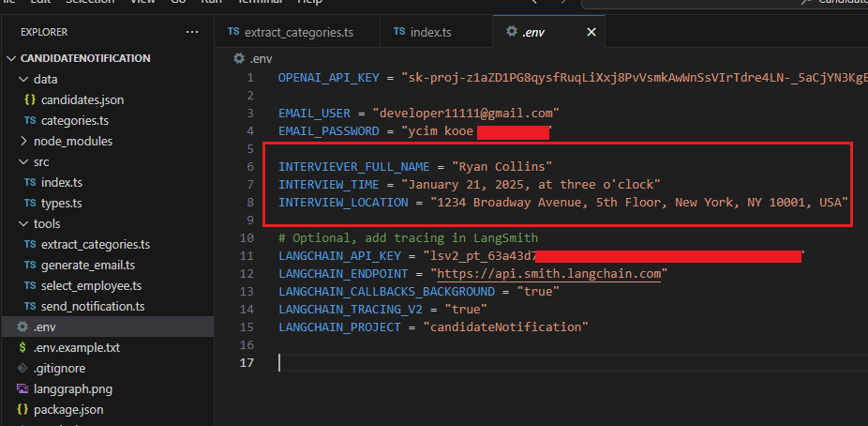Click the braces icon of package.json
Viewport: 868px width, 426px height.
click(x=22, y=410)
